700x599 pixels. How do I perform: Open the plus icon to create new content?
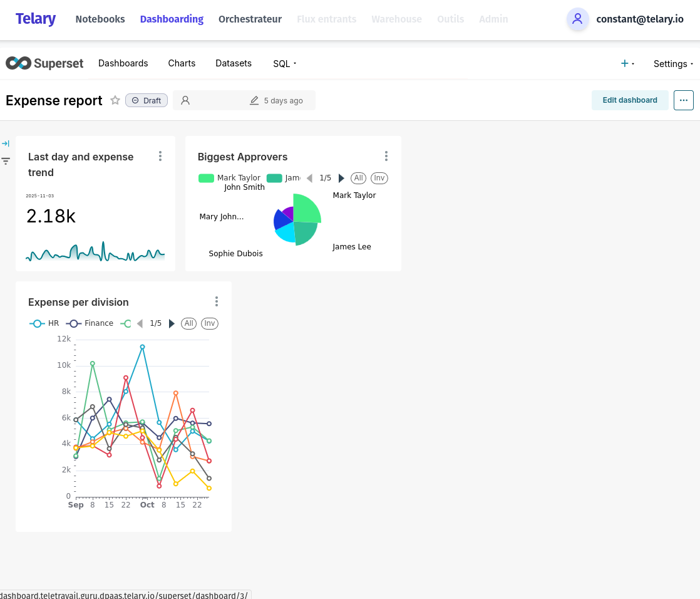[624, 63]
